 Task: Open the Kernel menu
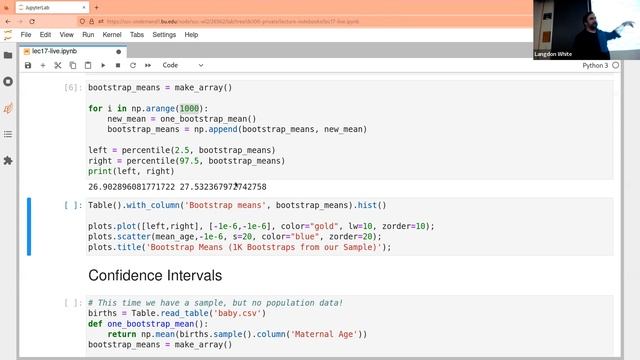pyautogui.click(x=112, y=35)
